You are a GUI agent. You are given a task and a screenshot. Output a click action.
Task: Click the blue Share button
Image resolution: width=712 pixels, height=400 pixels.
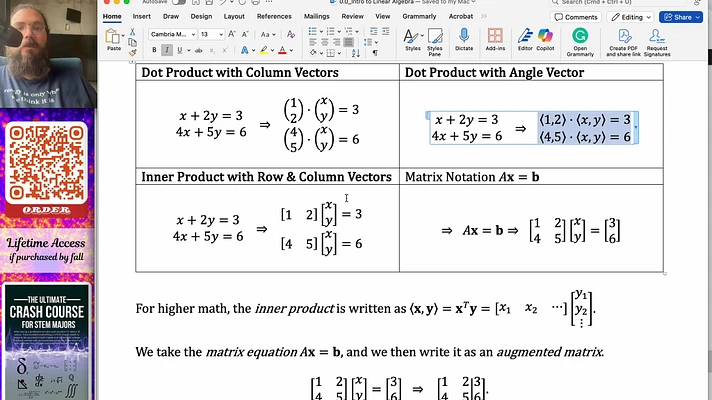pos(681,17)
